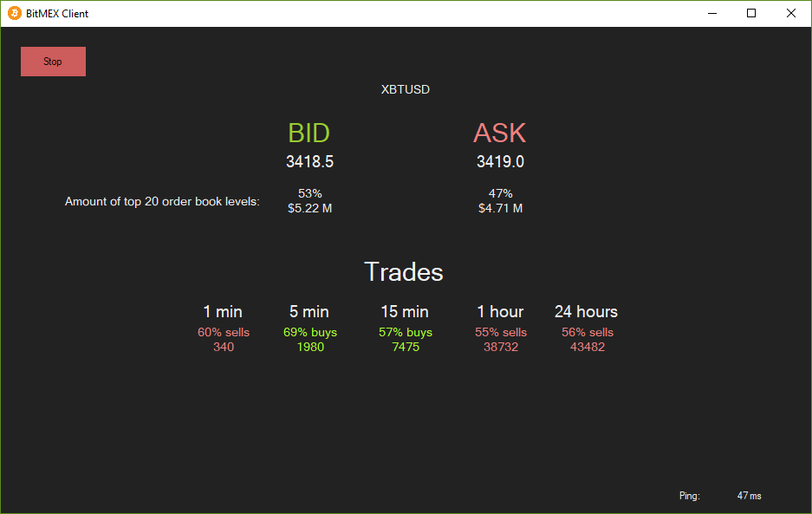Click the 5 min column header
812x514 pixels.
pos(309,311)
